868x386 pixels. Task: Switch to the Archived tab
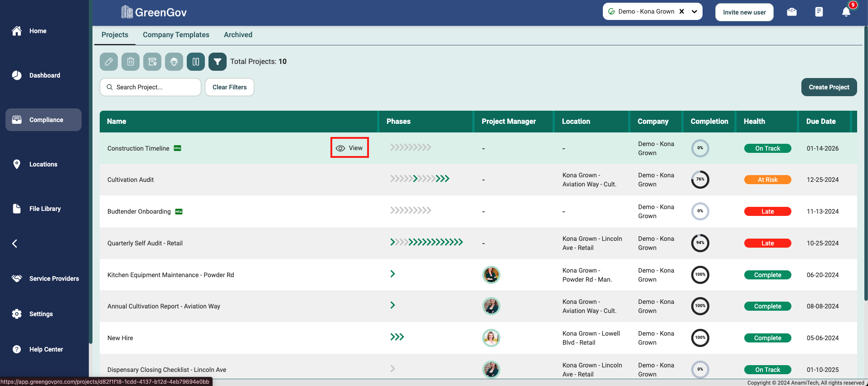click(238, 35)
